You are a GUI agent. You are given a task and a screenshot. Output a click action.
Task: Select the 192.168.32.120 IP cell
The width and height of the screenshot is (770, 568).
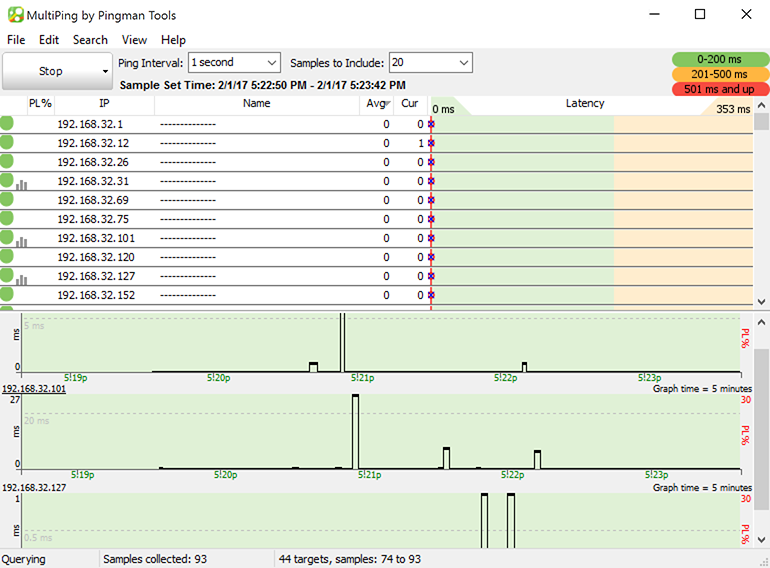(96, 257)
